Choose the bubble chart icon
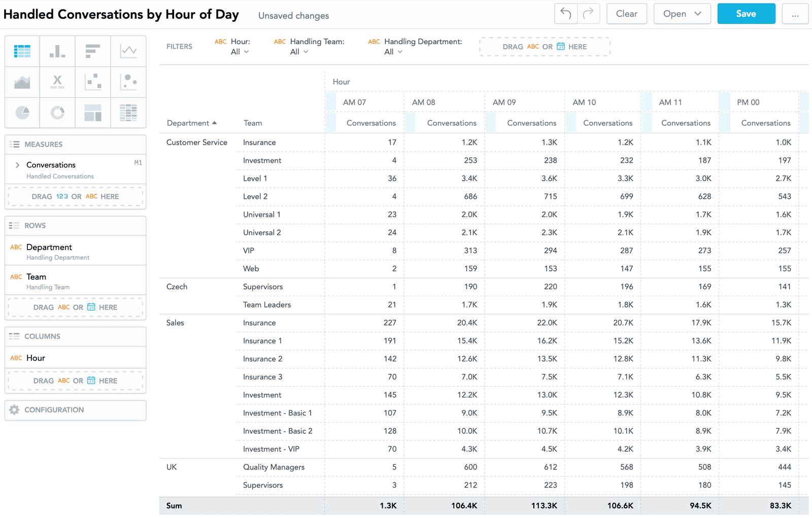812x518 pixels. click(x=128, y=82)
